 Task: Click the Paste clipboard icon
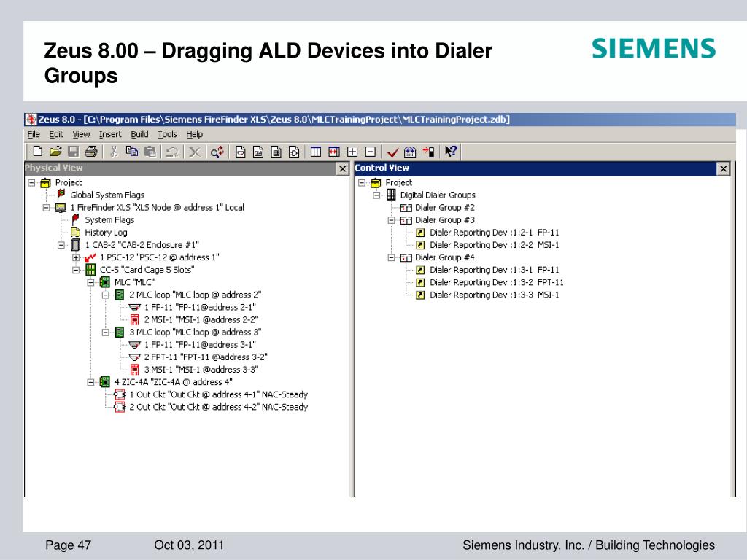tap(150, 152)
